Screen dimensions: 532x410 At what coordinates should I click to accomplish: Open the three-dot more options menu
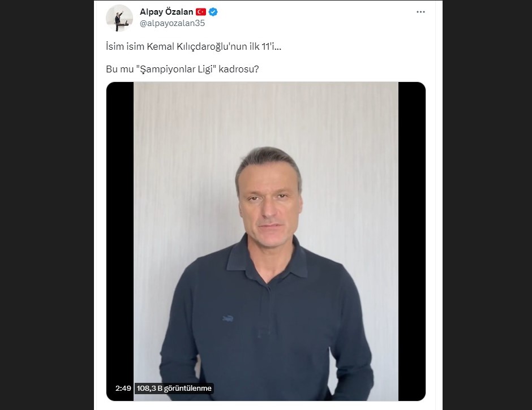(x=421, y=12)
